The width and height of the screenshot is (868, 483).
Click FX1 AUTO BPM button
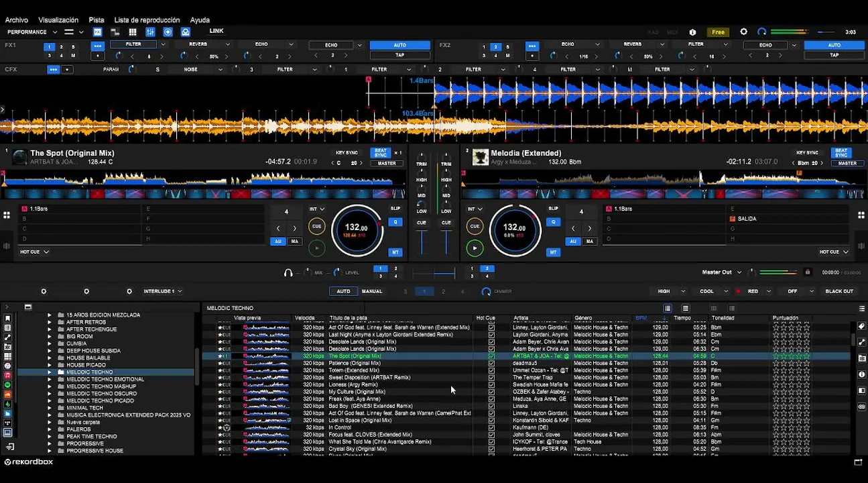(x=399, y=45)
